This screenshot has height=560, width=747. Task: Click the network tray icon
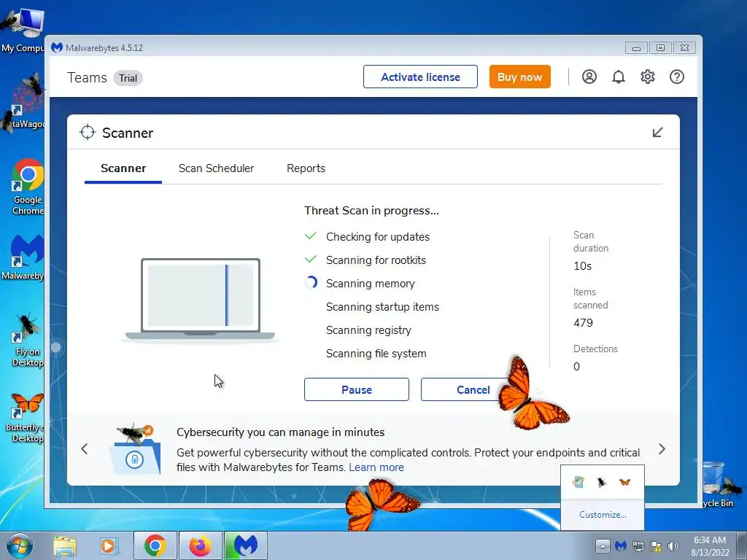638,546
